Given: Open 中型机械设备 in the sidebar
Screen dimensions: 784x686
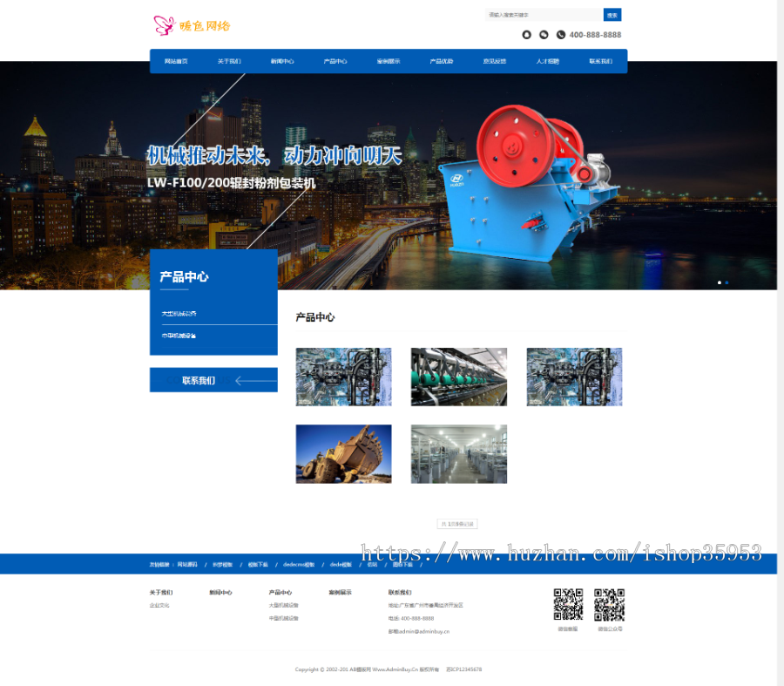Looking at the screenshot, I should pyautogui.click(x=179, y=336).
